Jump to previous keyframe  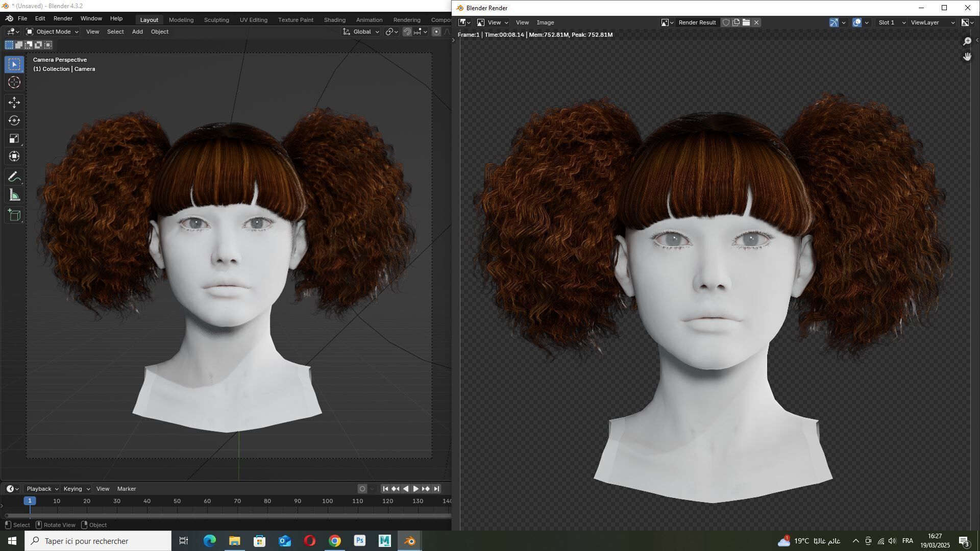pos(396,489)
